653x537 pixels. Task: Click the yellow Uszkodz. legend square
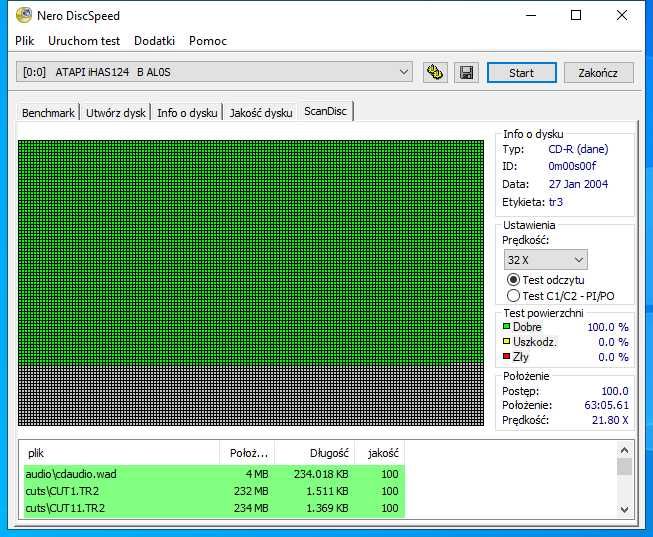[506, 342]
